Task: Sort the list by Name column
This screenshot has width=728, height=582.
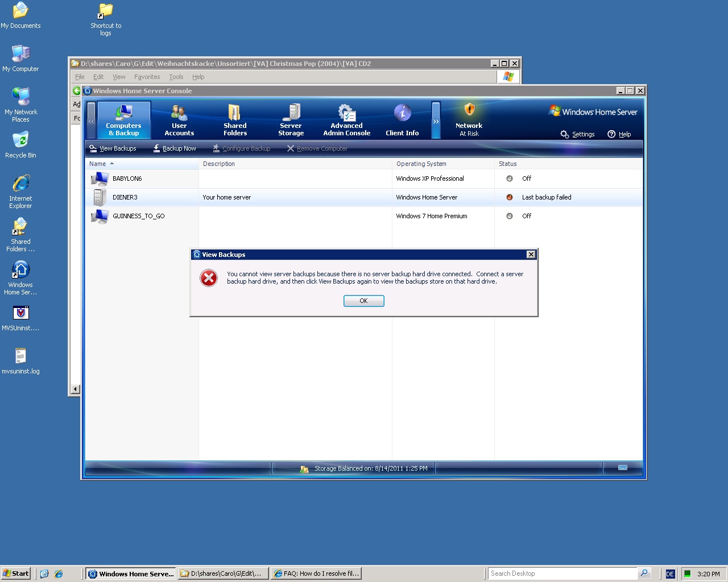Action: point(142,164)
